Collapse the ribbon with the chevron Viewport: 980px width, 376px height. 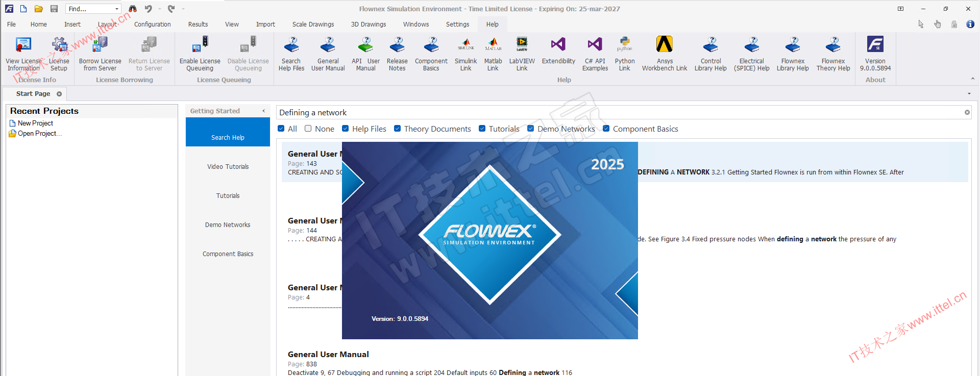[972, 79]
